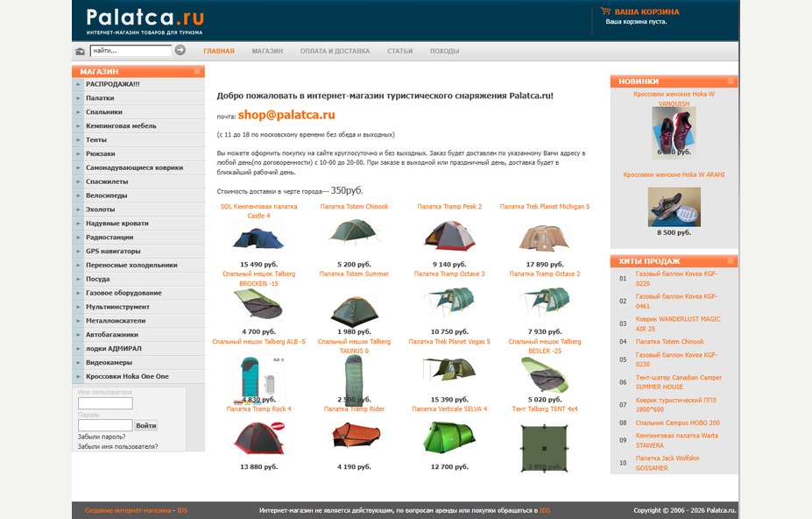Open Палатка Tramp Peak 2 image

(449, 236)
